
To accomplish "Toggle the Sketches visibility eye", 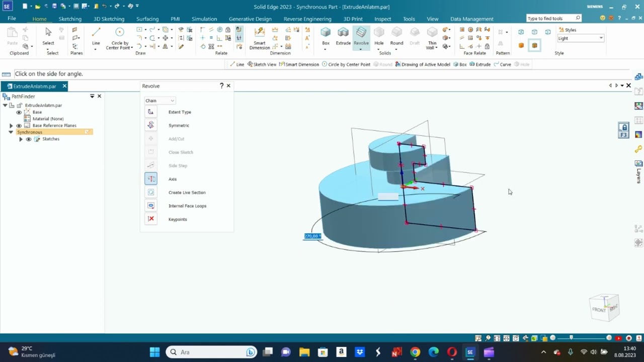I will [29, 139].
